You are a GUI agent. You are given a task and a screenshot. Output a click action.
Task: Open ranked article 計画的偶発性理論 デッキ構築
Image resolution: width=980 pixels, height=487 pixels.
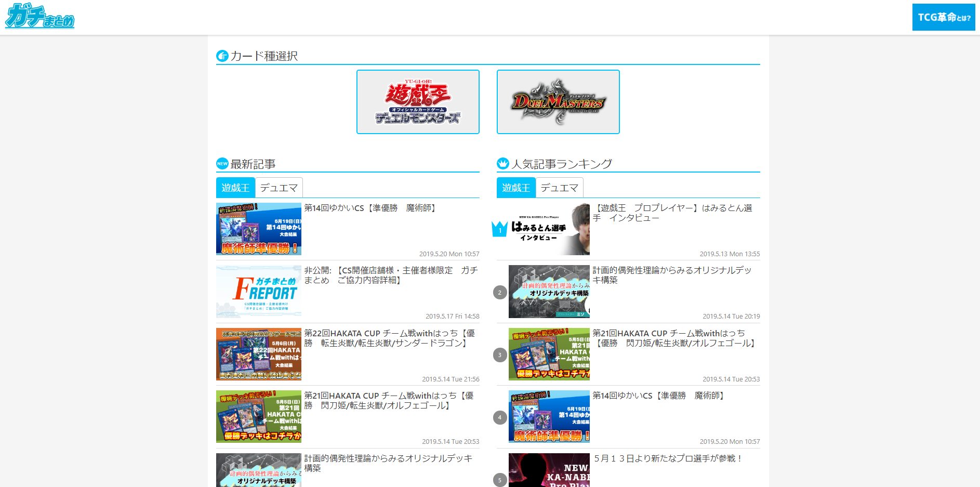point(672,275)
